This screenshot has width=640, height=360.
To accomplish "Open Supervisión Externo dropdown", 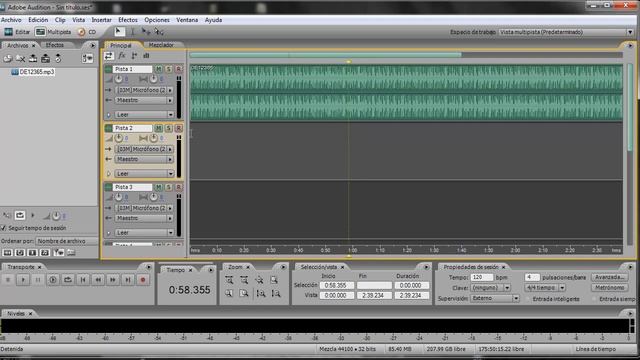I will click(x=495, y=298).
